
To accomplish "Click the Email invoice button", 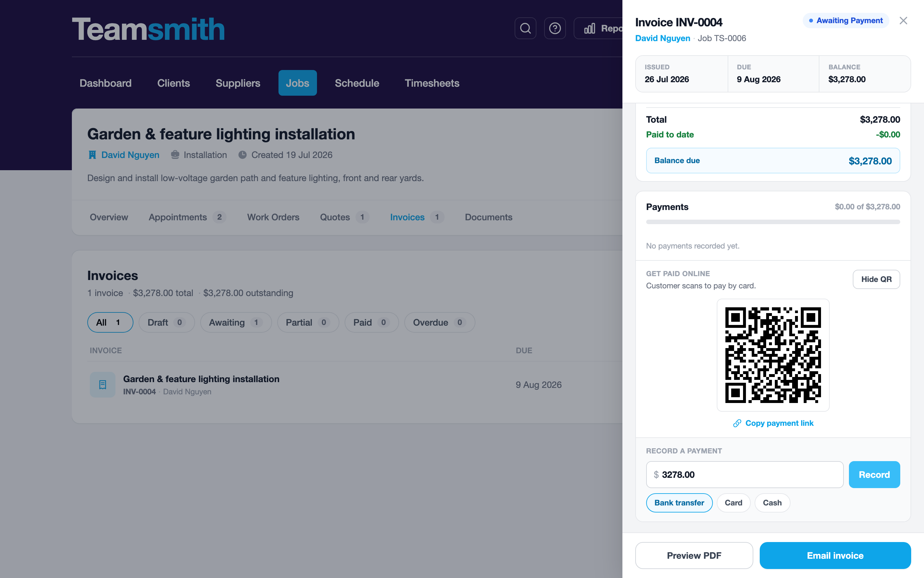I will [x=835, y=556].
